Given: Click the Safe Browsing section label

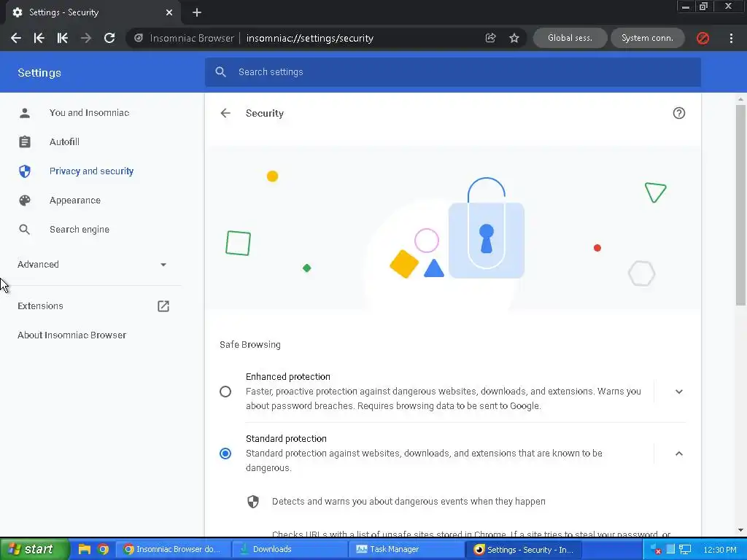Looking at the screenshot, I should click(x=250, y=345).
